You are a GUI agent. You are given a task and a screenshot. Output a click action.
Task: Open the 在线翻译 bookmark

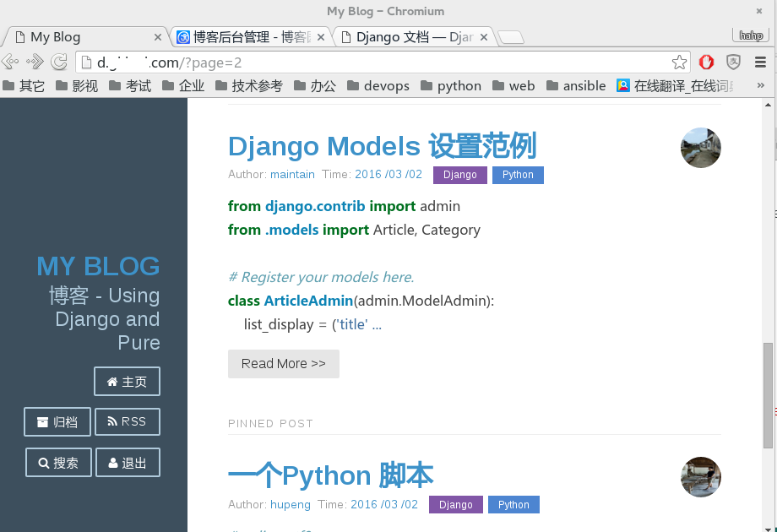click(675, 85)
